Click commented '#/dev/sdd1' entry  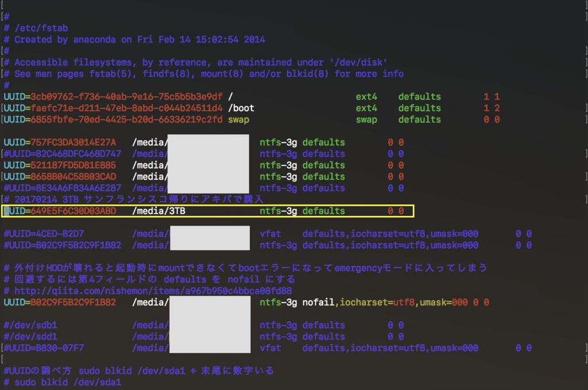(31, 337)
